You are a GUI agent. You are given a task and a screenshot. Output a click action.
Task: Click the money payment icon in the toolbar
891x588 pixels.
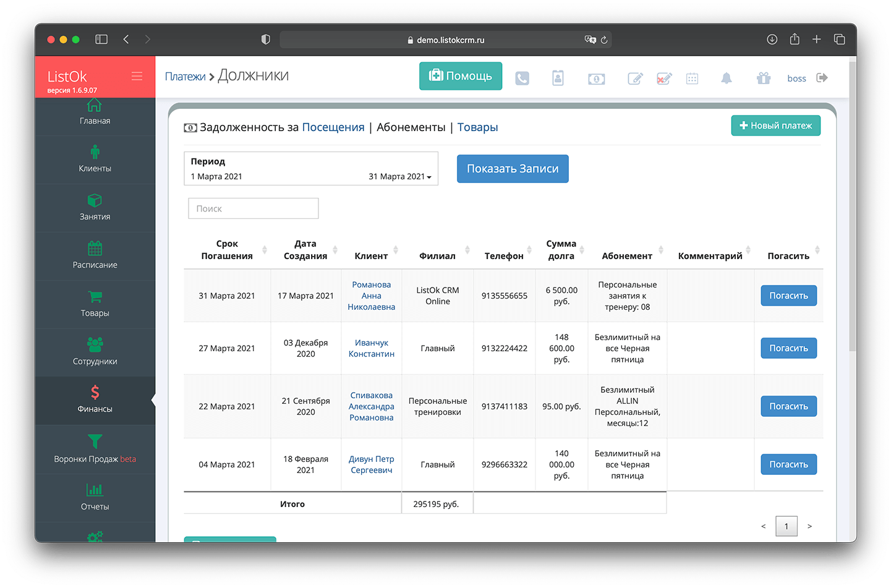coord(597,79)
